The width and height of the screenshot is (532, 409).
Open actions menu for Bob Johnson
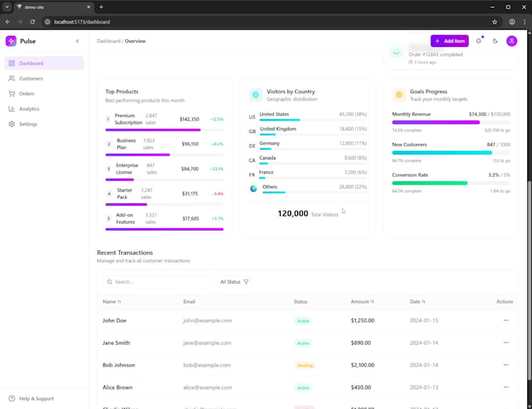506,365
